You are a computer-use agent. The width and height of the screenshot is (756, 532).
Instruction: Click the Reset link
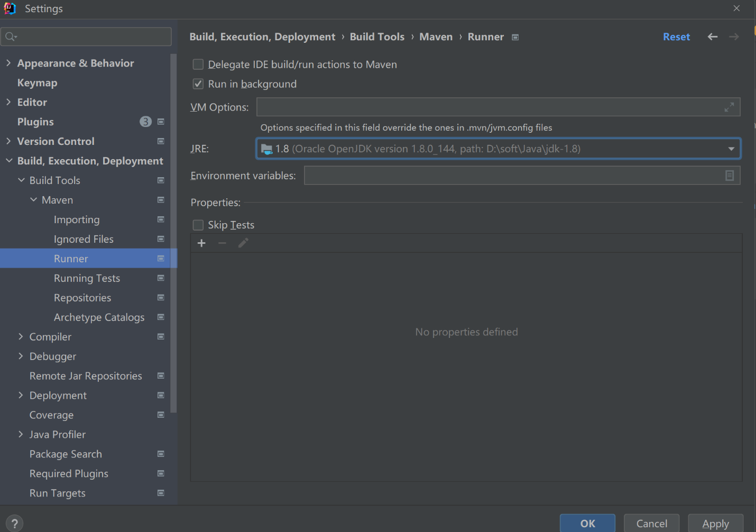click(x=677, y=37)
